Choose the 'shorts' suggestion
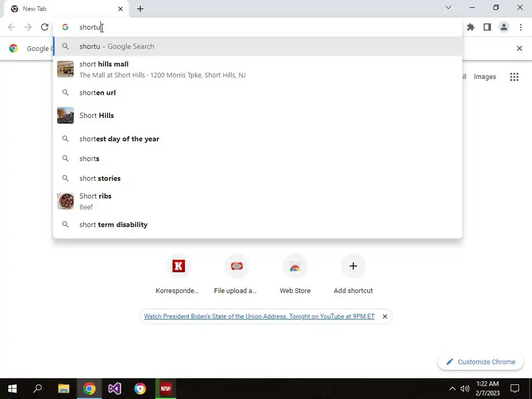532x399 pixels. [x=258, y=158]
